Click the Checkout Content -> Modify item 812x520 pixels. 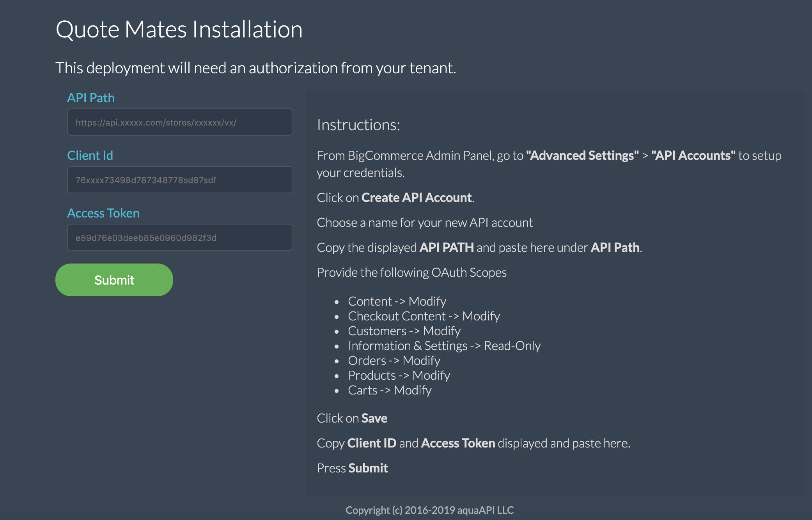coord(424,316)
